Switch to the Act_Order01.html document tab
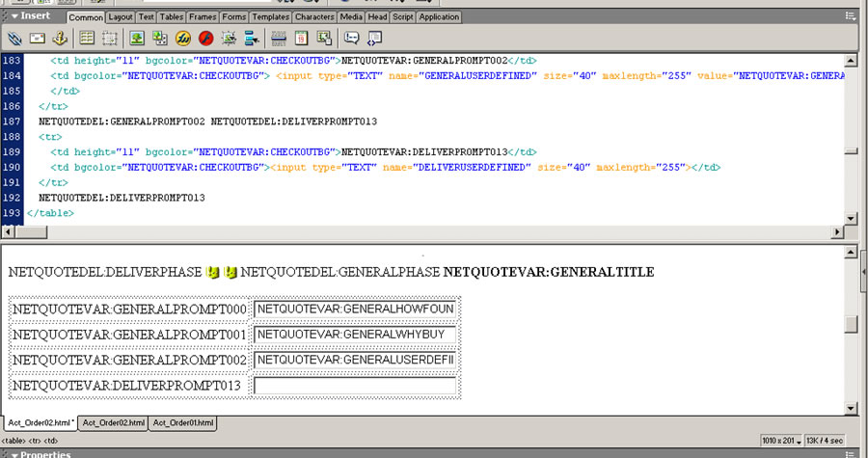Image resolution: width=868 pixels, height=458 pixels. [183, 422]
